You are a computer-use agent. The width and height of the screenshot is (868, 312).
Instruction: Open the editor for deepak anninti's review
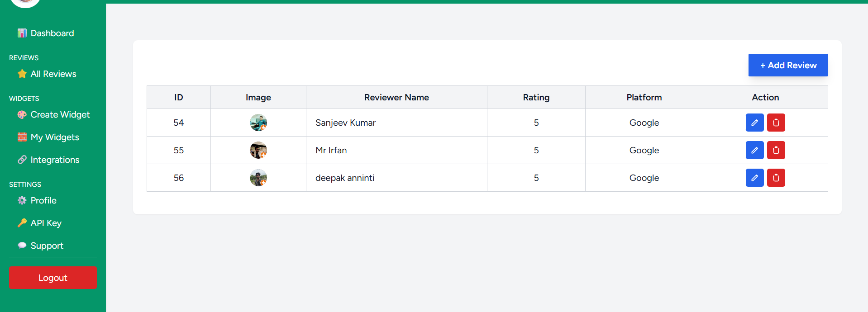(x=754, y=178)
